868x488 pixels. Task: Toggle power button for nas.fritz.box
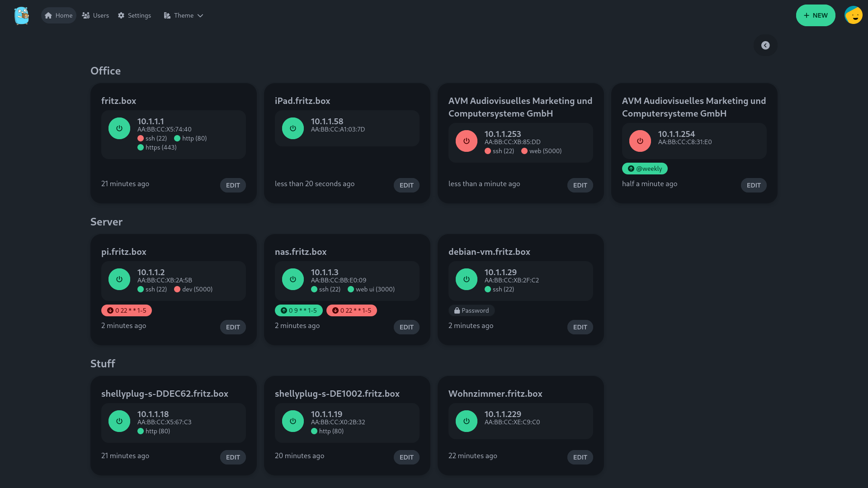point(292,279)
